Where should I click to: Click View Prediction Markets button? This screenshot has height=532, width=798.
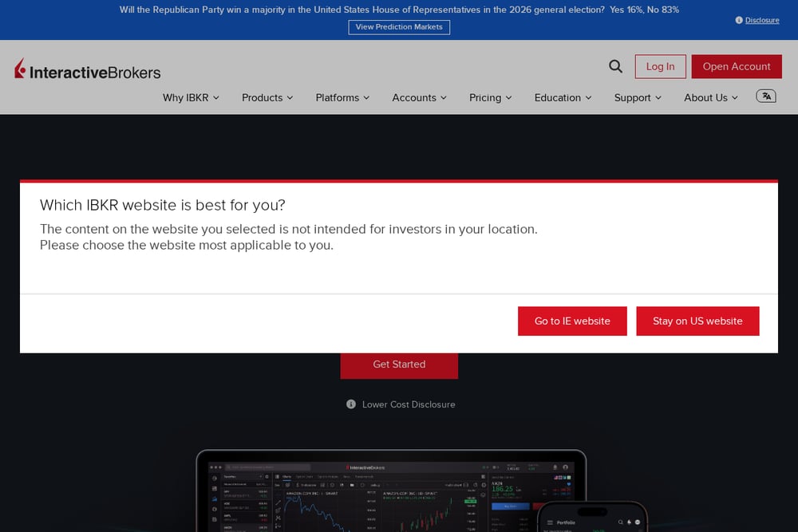[399, 27]
